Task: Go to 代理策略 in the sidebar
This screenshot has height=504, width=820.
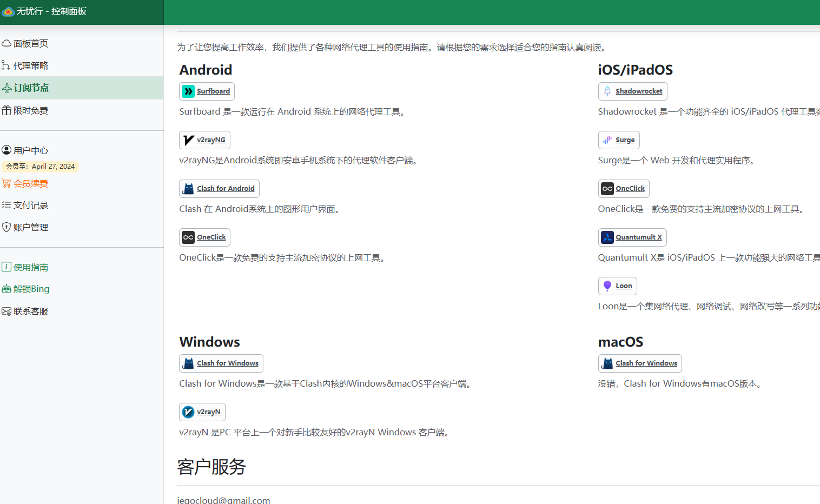Action: point(82,65)
